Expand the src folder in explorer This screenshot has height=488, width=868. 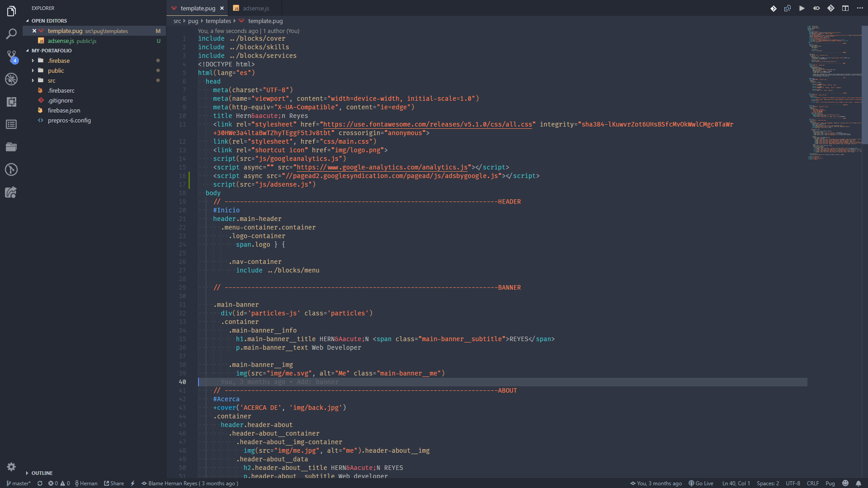52,80
